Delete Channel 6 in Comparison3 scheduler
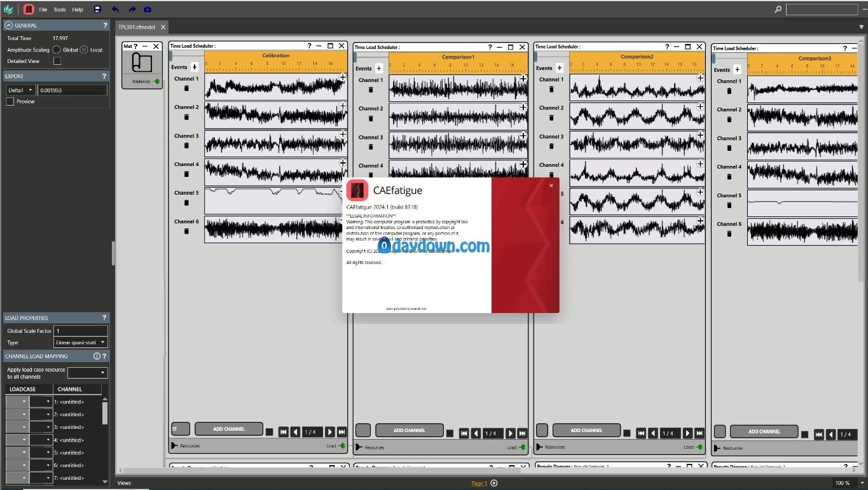 click(729, 234)
